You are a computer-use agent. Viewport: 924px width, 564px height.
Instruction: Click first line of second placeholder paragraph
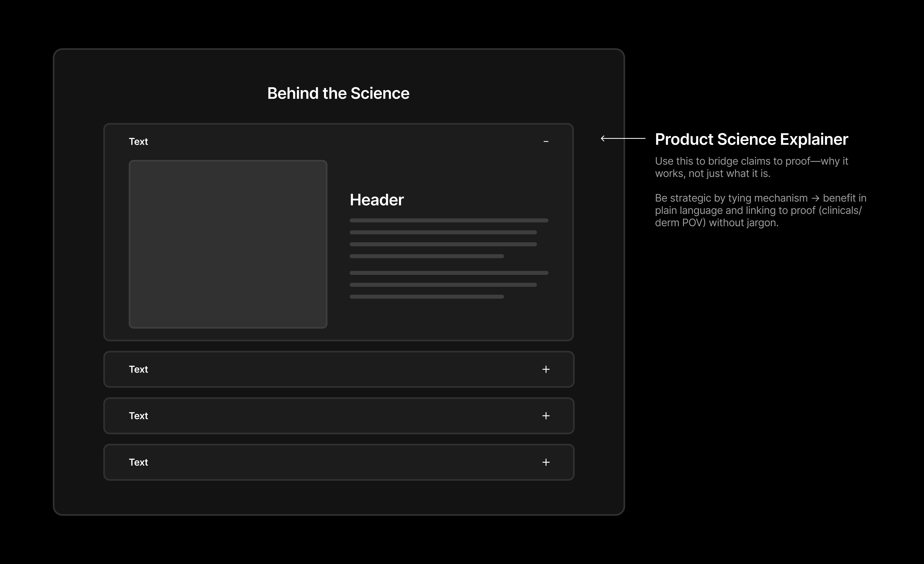click(449, 273)
